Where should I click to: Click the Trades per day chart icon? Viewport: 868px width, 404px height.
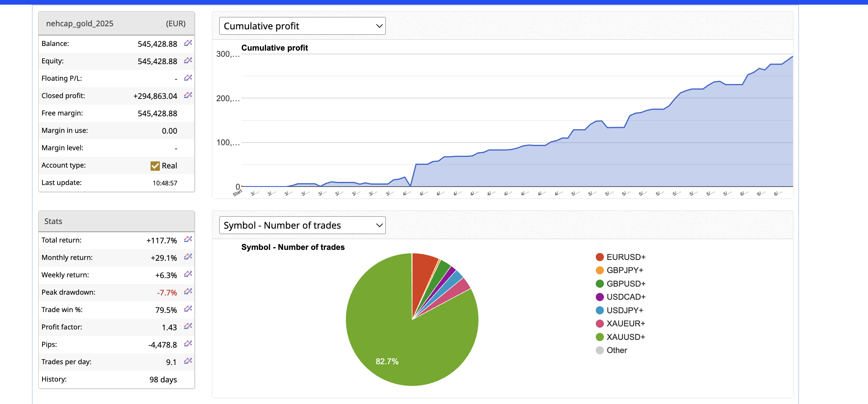(188, 361)
